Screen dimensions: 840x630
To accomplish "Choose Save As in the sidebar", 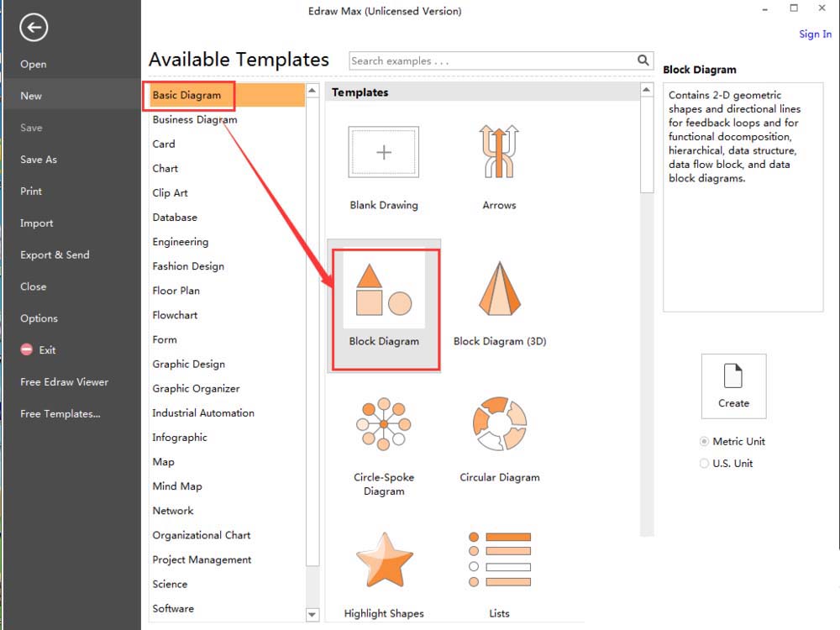I will click(39, 160).
